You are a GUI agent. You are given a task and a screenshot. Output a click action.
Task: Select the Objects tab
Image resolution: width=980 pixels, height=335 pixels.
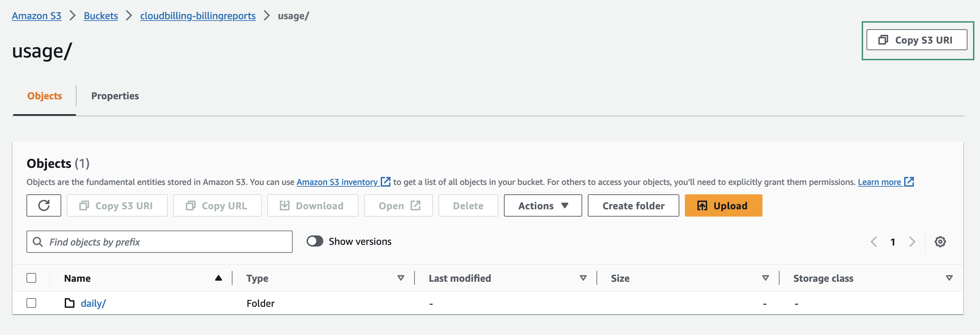point(45,96)
